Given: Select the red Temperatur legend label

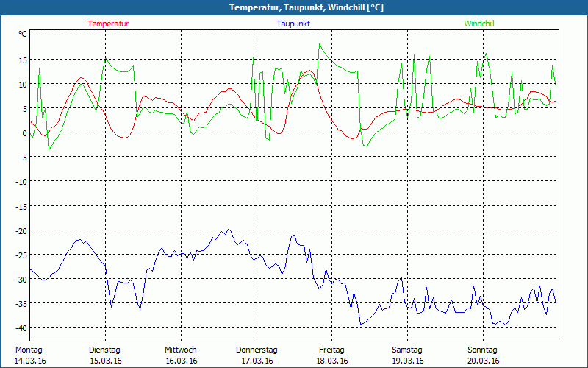Looking at the screenshot, I should [108, 24].
